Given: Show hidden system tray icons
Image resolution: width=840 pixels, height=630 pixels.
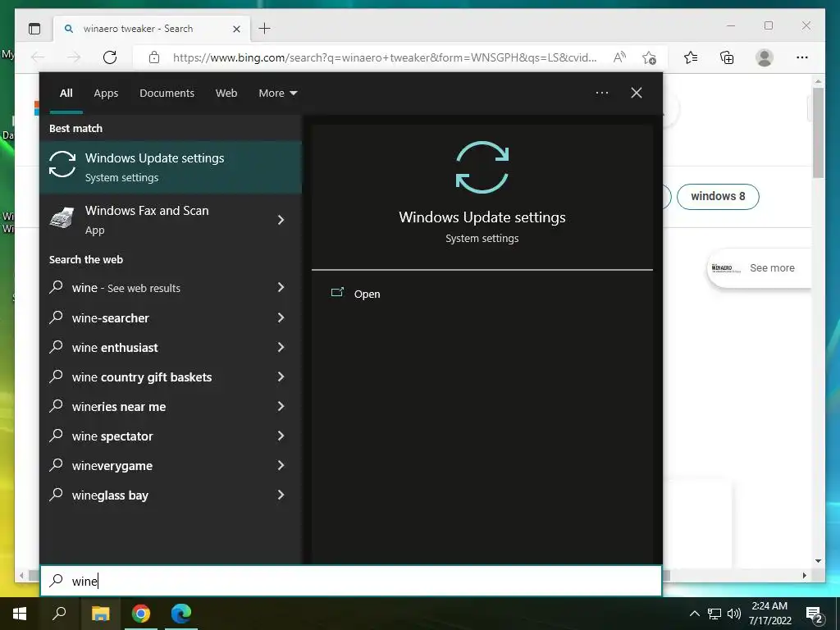Looking at the screenshot, I should coord(694,614).
